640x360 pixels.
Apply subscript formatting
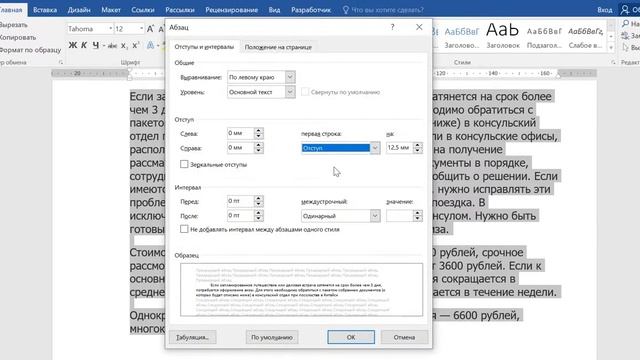pyautogui.click(x=124, y=46)
